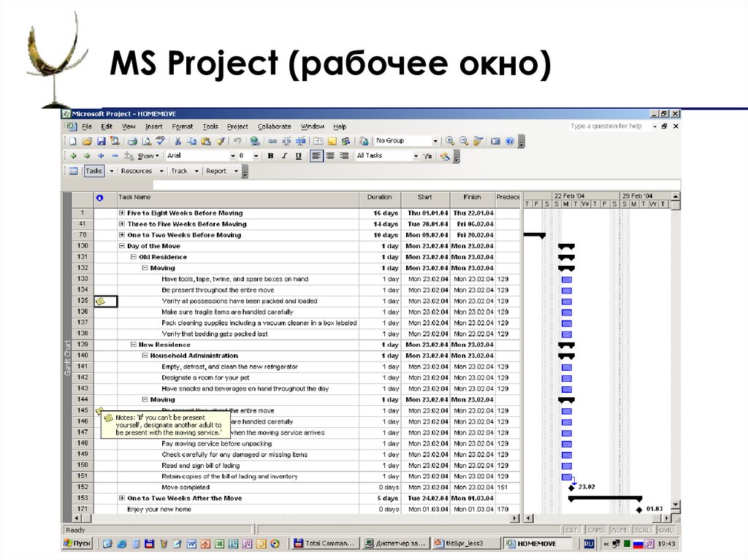Image resolution: width=748 pixels, height=560 pixels.
Task: Expand Five to Eight Weeks Before Moving
Action: point(122,212)
